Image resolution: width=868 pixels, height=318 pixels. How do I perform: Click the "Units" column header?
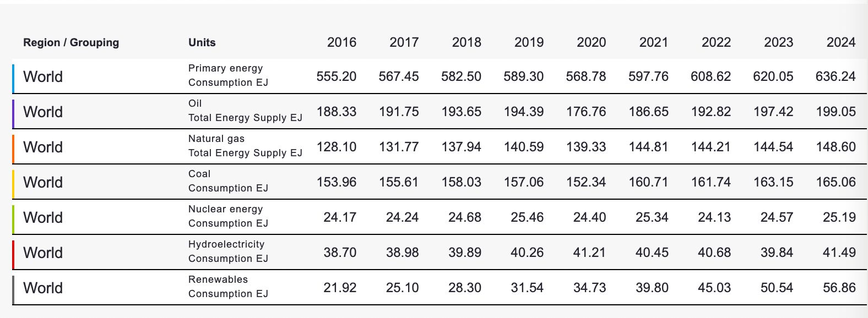[202, 42]
